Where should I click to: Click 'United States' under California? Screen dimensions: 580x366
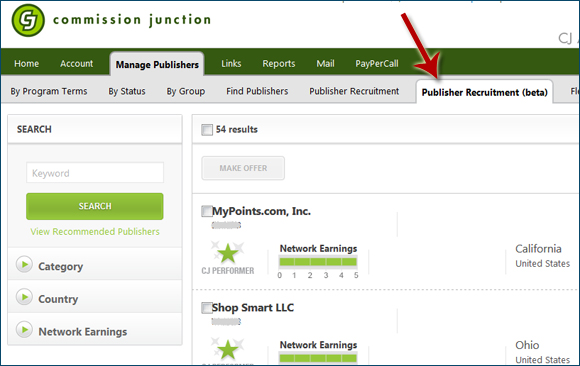(x=543, y=263)
